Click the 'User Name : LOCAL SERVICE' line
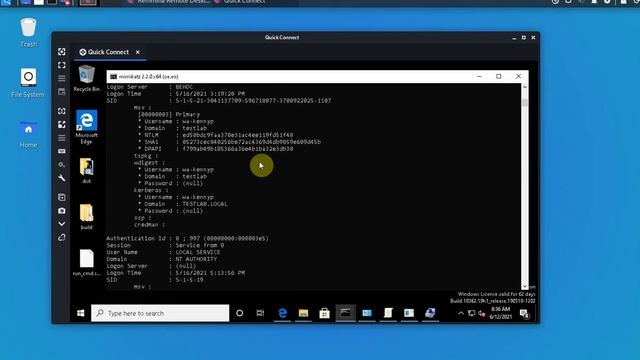The width and height of the screenshot is (640, 360). (x=163, y=252)
